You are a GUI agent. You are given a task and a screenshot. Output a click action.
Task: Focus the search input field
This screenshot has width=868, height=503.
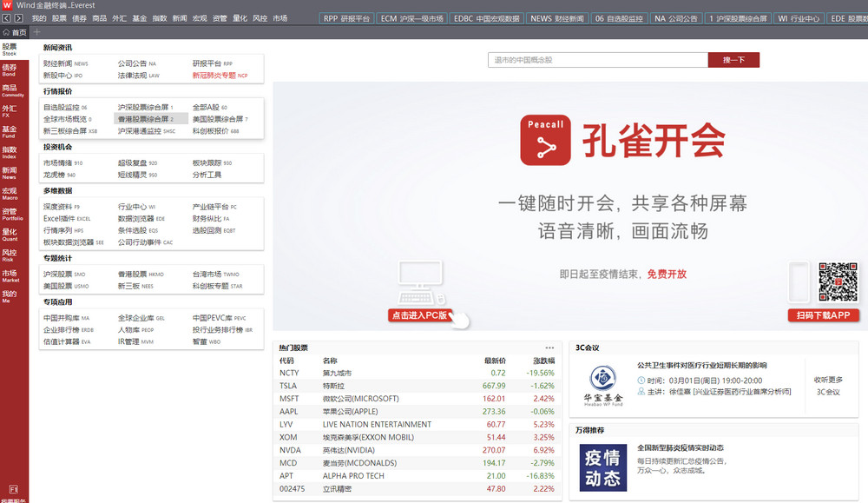click(598, 60)
